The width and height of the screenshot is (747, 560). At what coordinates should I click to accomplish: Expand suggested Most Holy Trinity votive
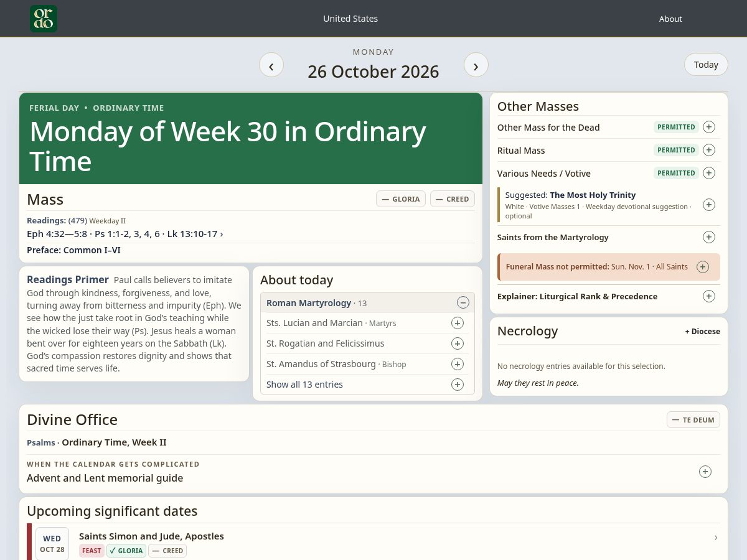point(709,205)
